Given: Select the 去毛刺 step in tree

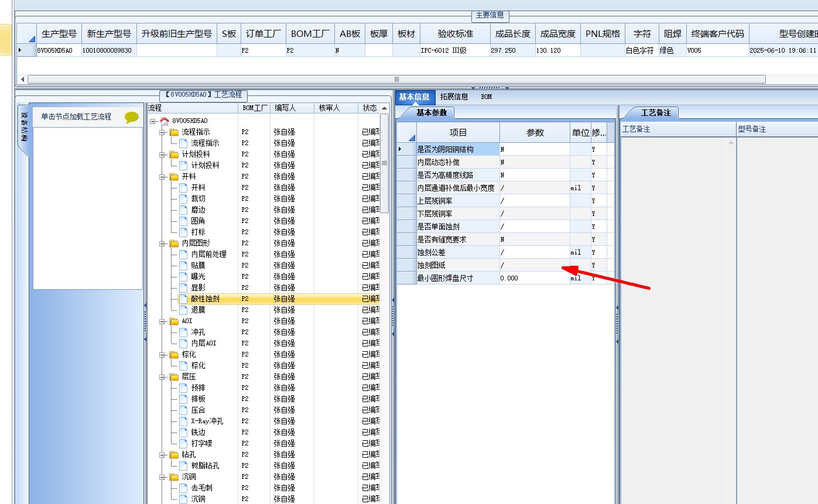Looking at the screenshot, I should [x=201, y=488].
